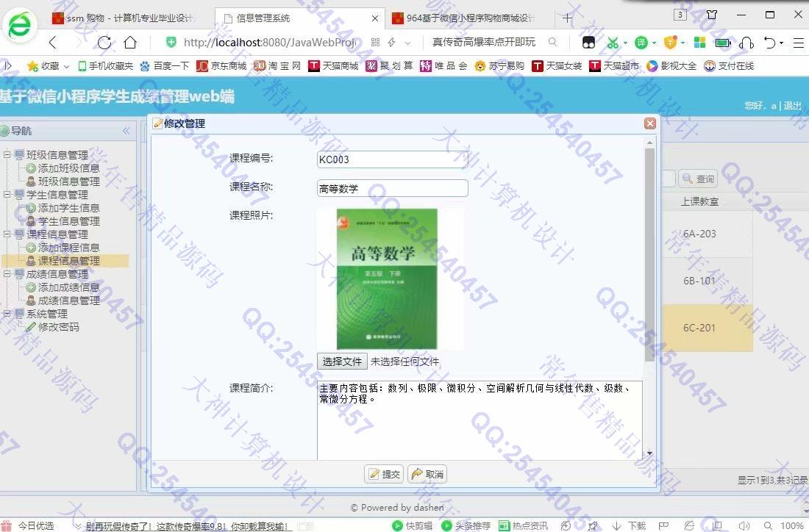Click the 查询 search button
The height and width of the screenshot is (532, 809).
697,179
